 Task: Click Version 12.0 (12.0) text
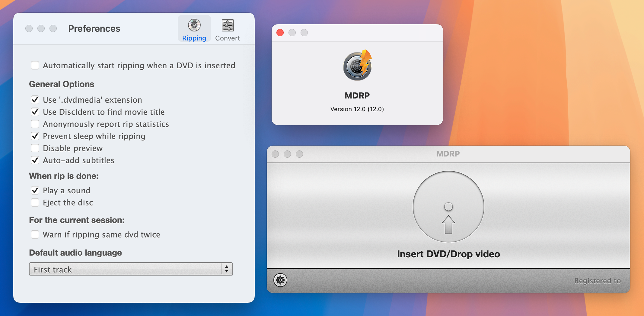click(357, 109)
